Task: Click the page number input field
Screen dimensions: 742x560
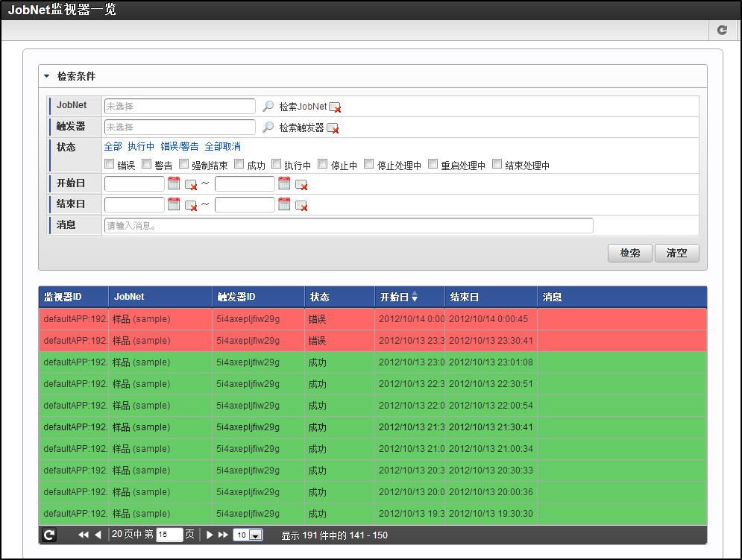Action: click(x=169, y=535)
